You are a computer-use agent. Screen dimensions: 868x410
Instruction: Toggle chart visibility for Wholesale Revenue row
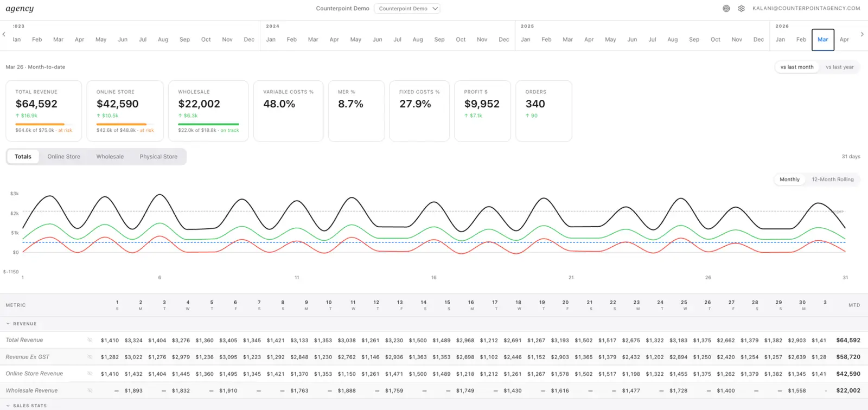[90, 390]
